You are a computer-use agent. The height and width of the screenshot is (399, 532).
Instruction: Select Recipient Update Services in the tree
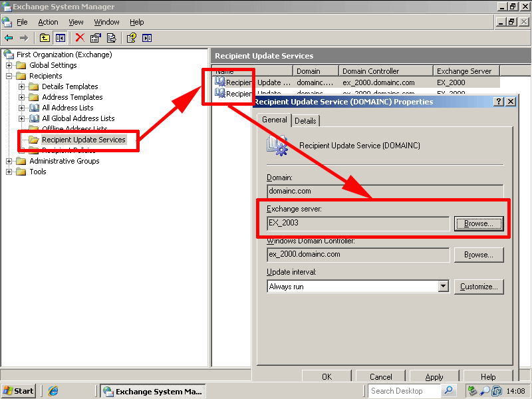coord(84,140)
